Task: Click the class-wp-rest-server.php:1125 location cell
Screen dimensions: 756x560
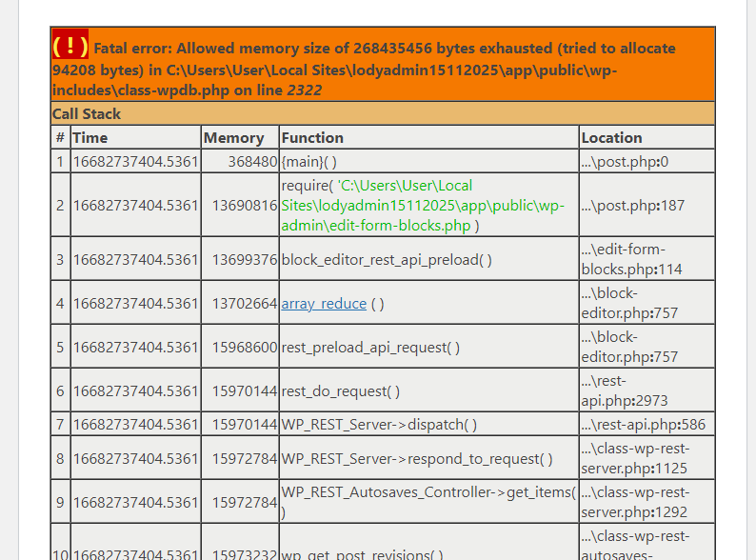Action: (x=647, y=458)
